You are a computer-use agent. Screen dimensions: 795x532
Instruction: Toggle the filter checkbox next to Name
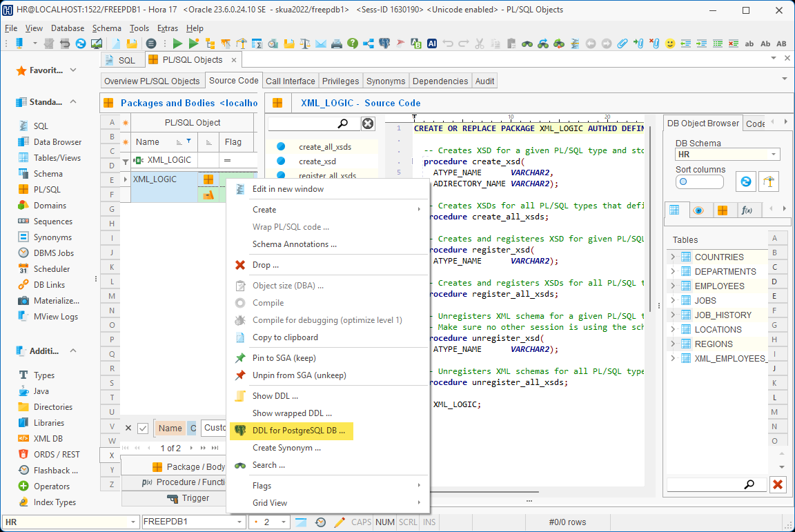click(143, 428)
